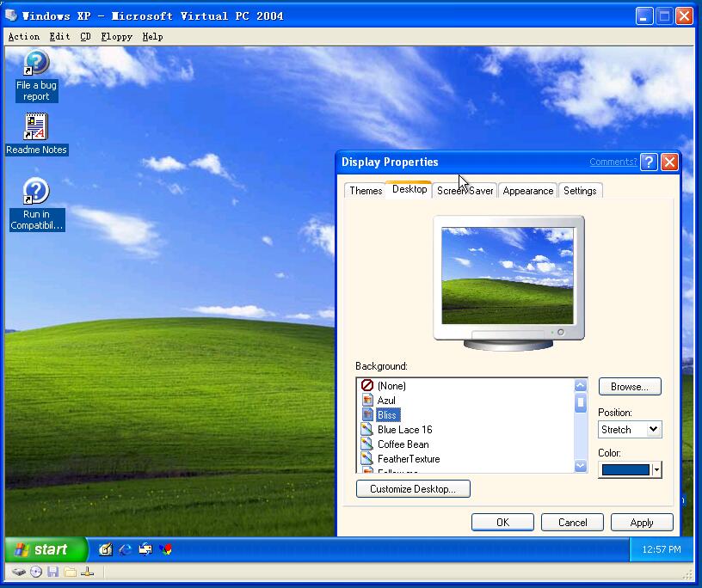Click the background list scroll up arrow
The width and height of the screenshot is (702, 588).
click(x=580, y=385)
